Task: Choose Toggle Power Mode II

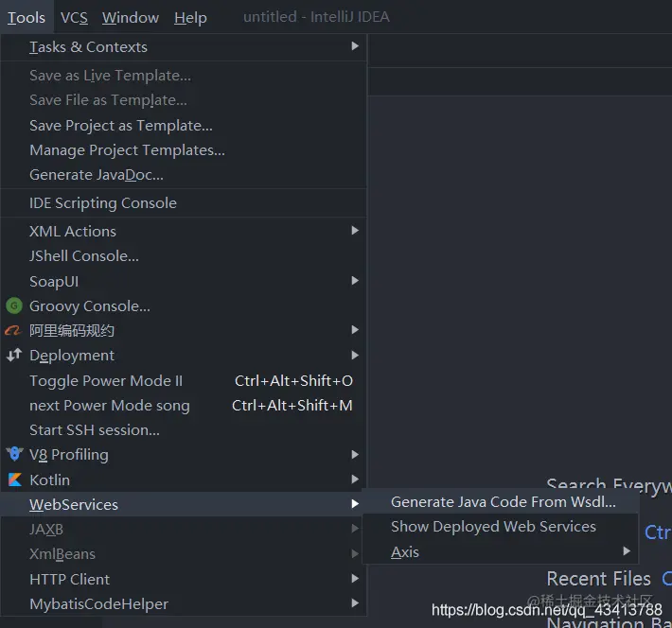Action: pos(184,381)
